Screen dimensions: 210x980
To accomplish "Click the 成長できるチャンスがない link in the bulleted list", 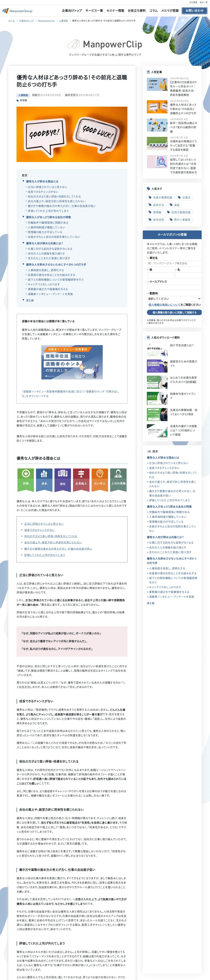I will (x=40, y=530).
